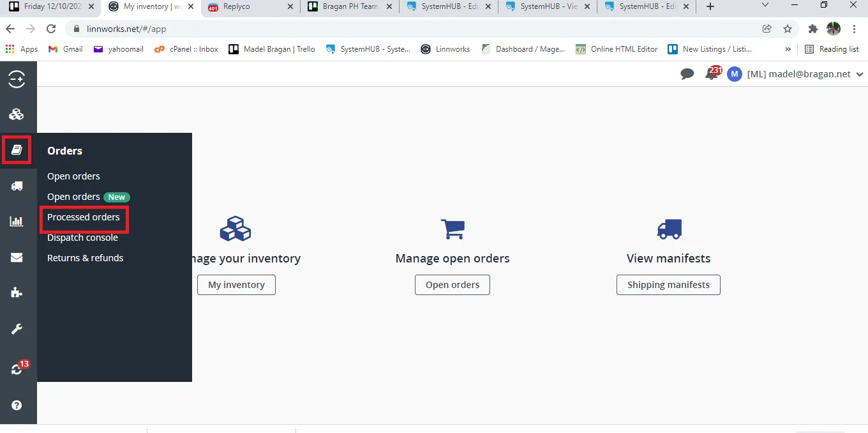
Task: Open the Help question mark sidebar icon
Action: pyautogui.click(x=17, y=405)
